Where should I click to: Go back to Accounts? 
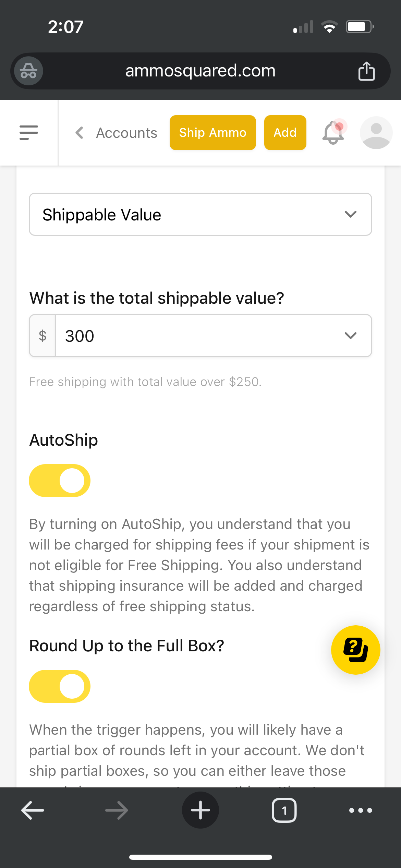pos(126,133)
